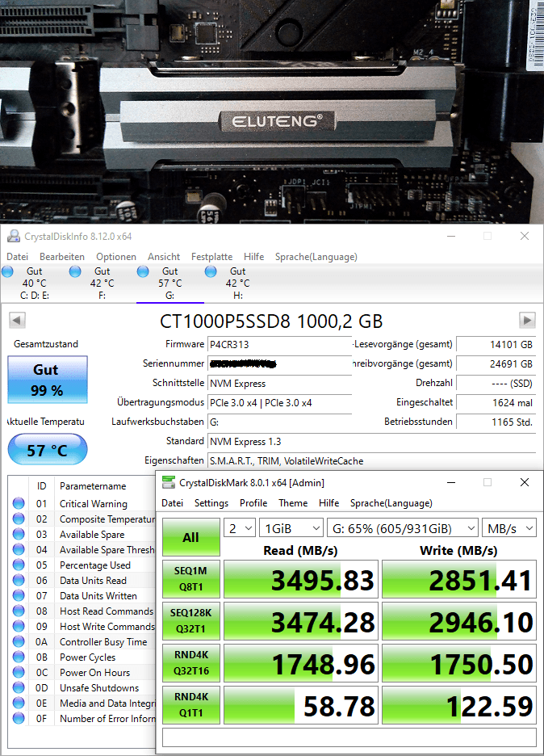Click status icon for Media and Data Integrity row

[19, 703]
